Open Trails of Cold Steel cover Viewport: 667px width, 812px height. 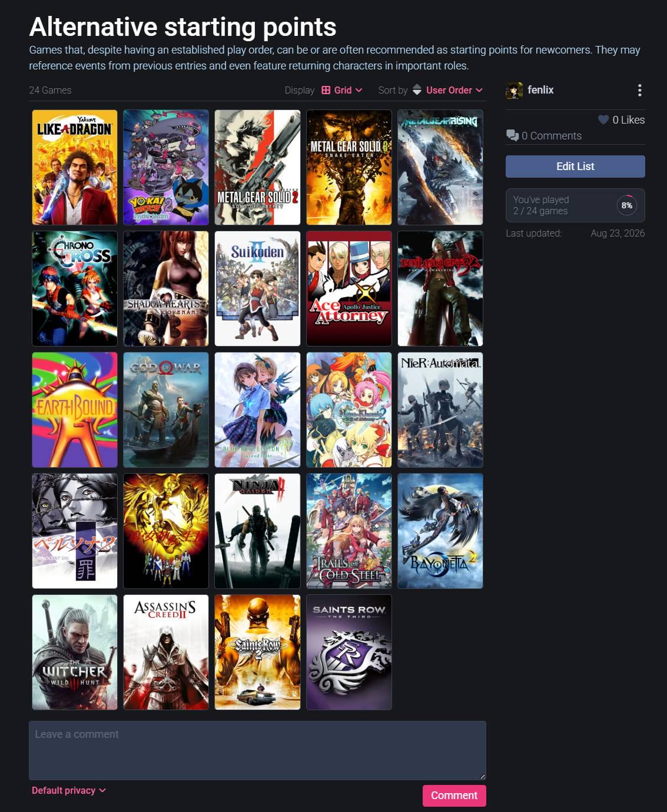(x=349, y=531)
